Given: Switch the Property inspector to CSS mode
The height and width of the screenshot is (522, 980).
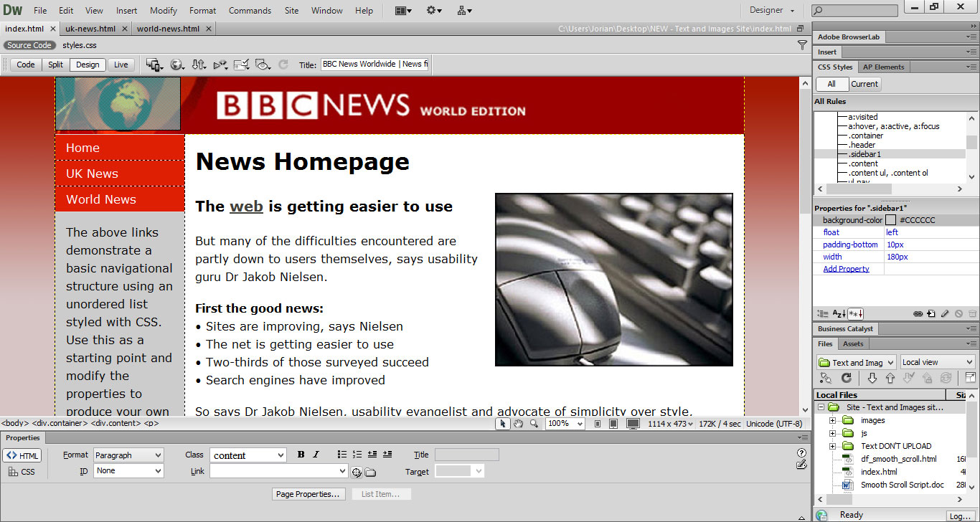Looking at the screenshot, I should point(22,472).
